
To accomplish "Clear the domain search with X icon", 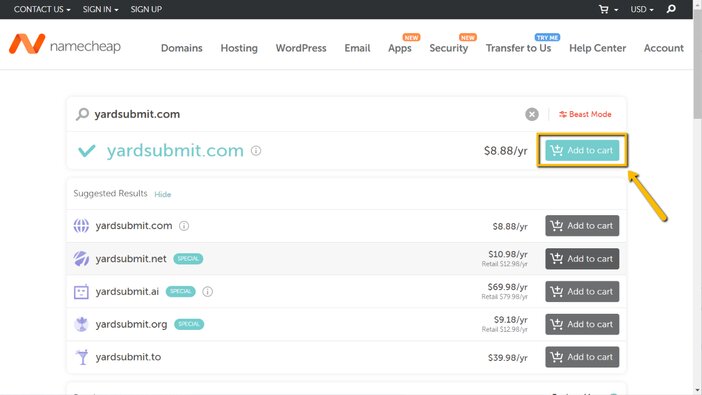I will (x=531, y=114).
